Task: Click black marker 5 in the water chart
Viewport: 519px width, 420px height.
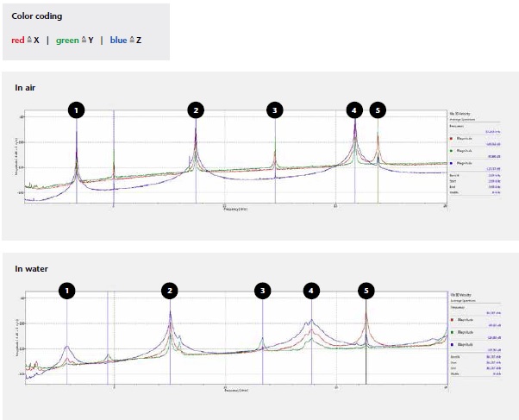Action: click(366, 291)
